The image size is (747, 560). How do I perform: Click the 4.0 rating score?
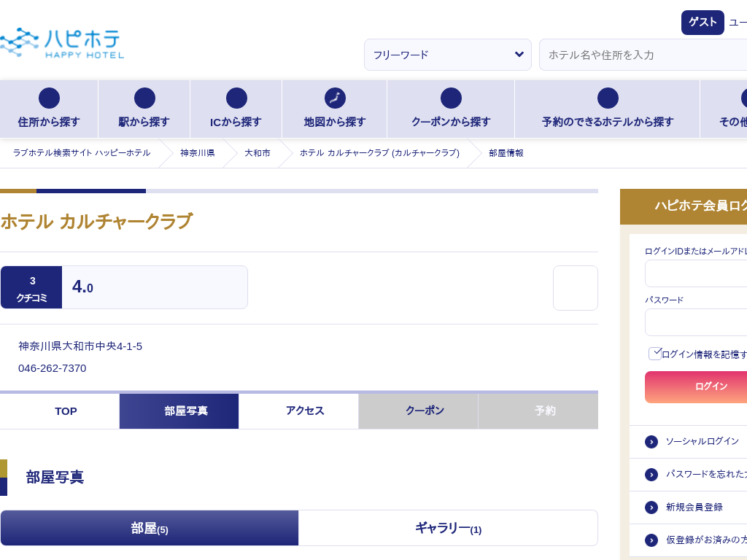coord(83,287)
